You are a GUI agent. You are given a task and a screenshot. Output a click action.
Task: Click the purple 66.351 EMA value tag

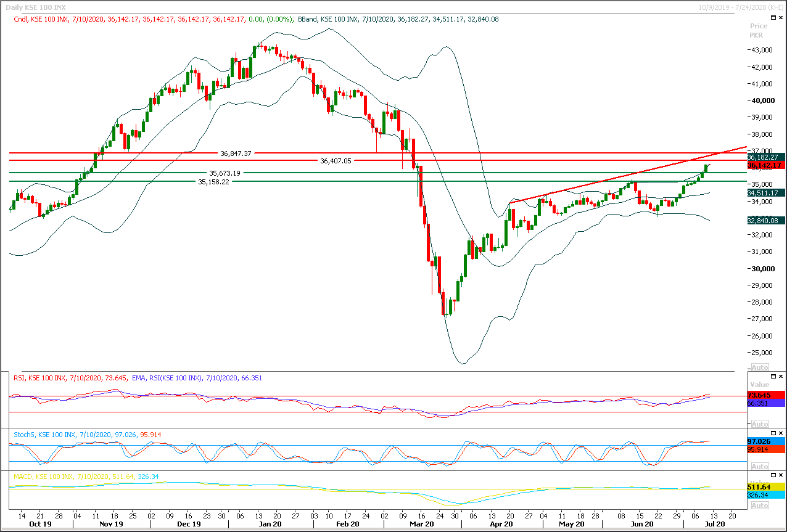coord(765,403)
